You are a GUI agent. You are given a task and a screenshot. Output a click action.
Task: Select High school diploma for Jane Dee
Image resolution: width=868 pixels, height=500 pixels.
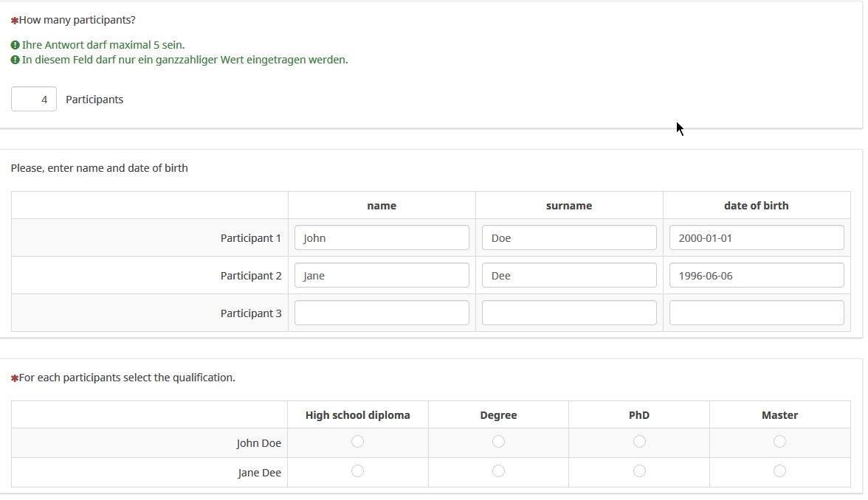(358, 471)
